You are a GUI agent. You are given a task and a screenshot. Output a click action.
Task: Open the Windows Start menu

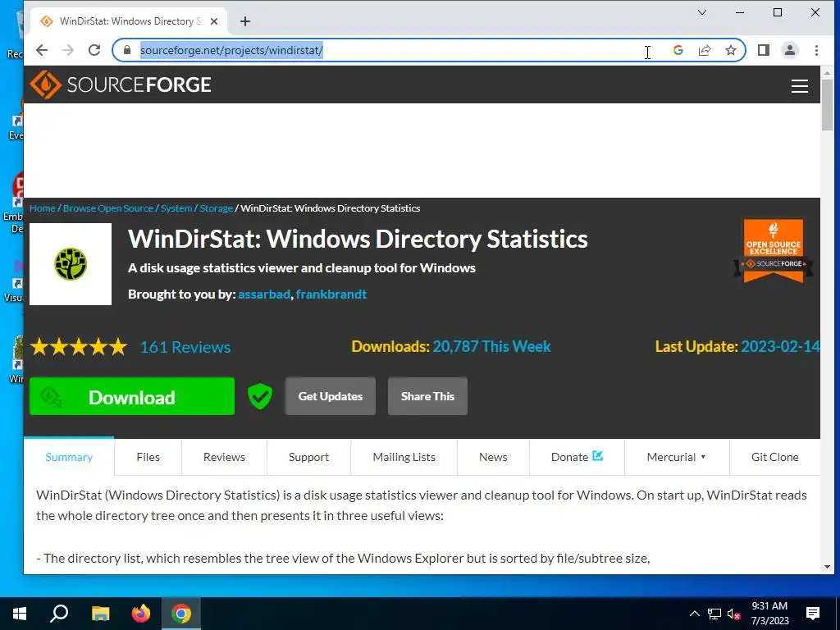(x=20, y=614)
